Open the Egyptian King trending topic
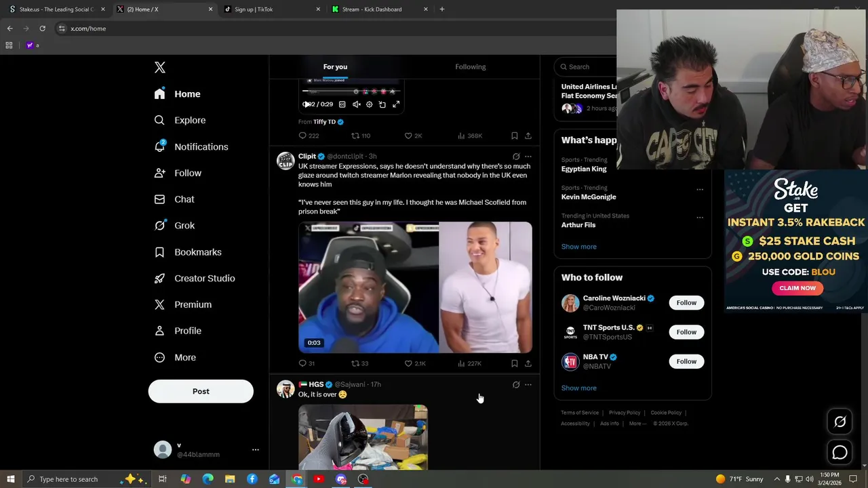The image size is (868, 488). click(x=584, y=169)
